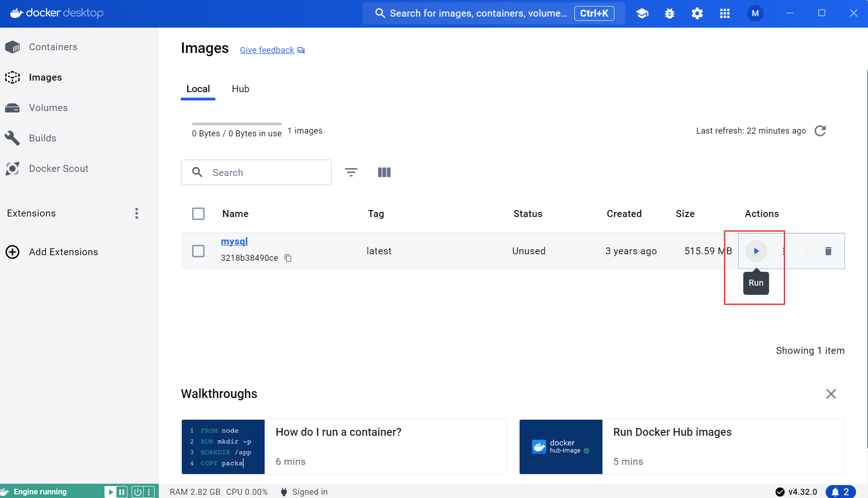The width and height of the screenshot is (868, 498).
Task: Sort by the Size column header
Action: (x=685, y=214)
